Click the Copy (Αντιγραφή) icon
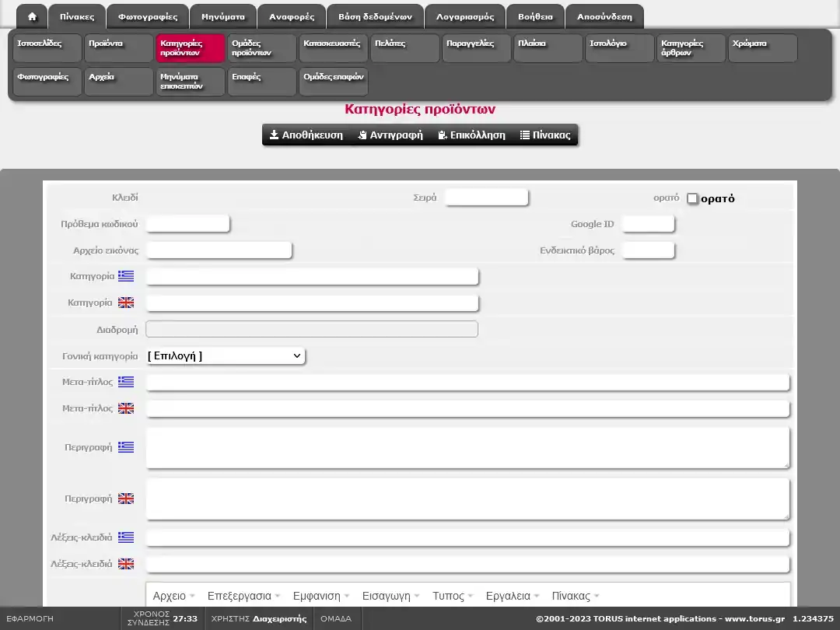 (x=362, y=135)
